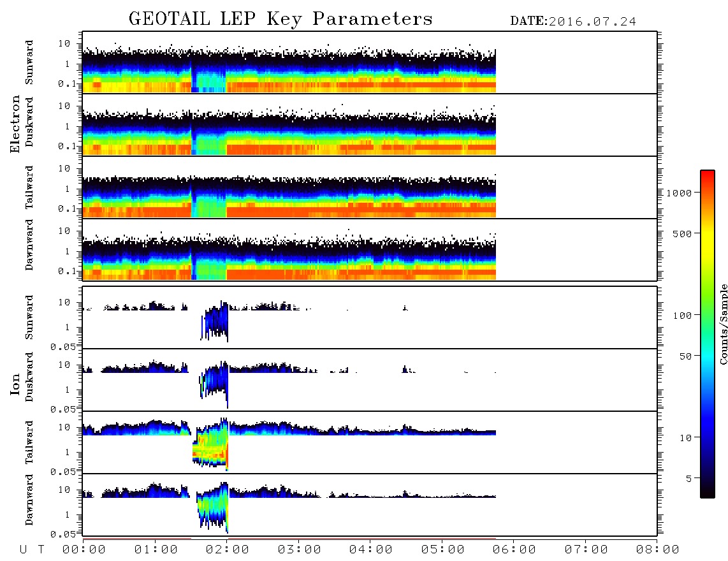Click the Ion Duskward spectrogram panel
The image size is (728, 561).
[x=370, y=380]
